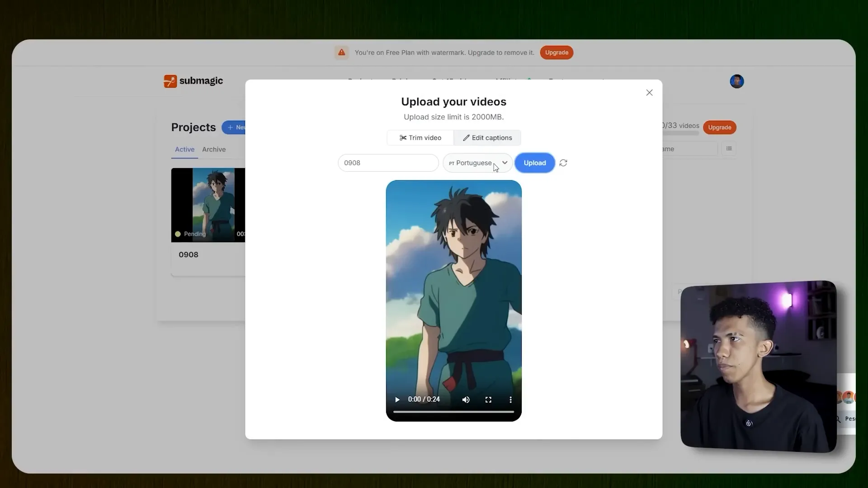Click the 0908 project title

coord(189,255)
